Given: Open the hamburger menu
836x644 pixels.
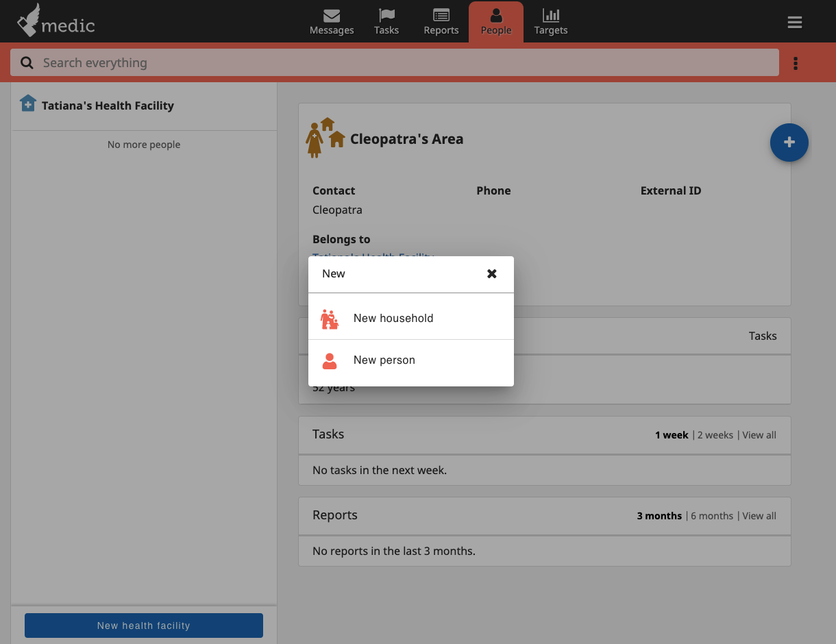Looking at the screenshot, I should (794, 22).
